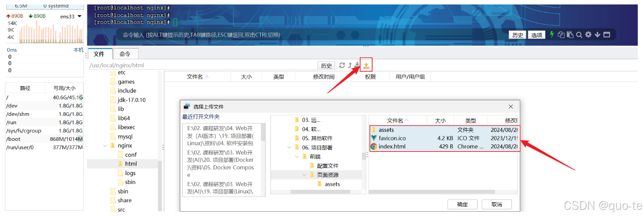
Task: Click the conf folder icon in remote tree
Action: click(120, 155)
